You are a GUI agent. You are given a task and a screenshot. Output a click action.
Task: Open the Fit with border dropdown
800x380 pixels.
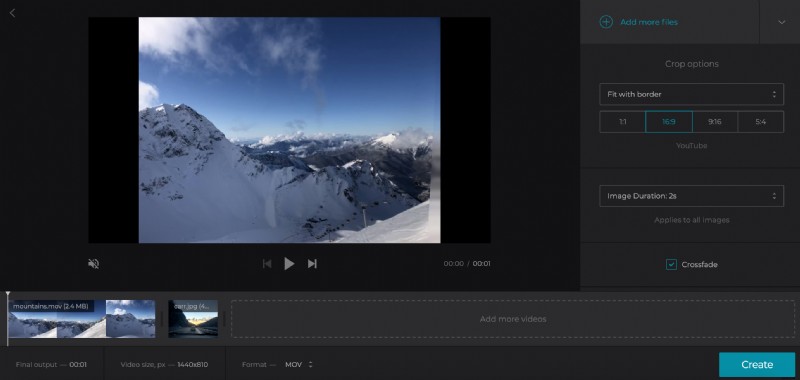(691, 94)
